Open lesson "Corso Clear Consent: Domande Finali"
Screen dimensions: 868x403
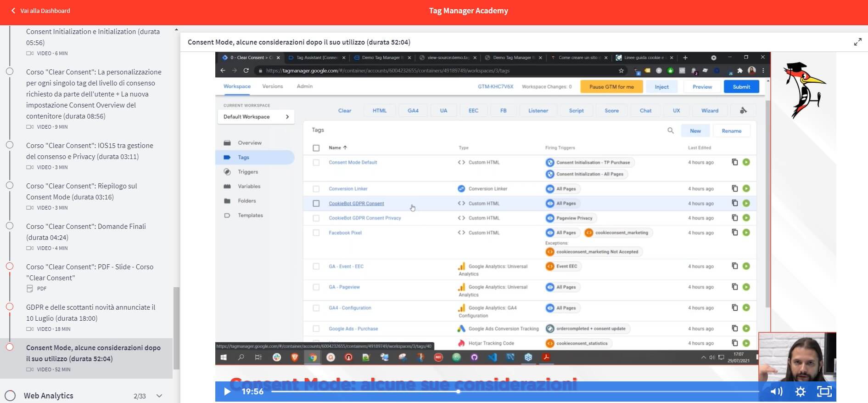[x=86, y=232]
